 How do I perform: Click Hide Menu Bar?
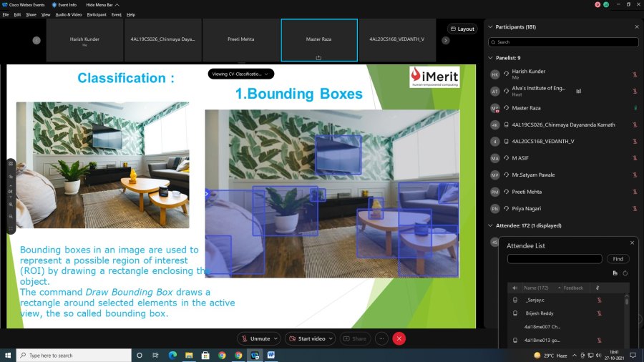pyautogui.click(x=102, y=5)
